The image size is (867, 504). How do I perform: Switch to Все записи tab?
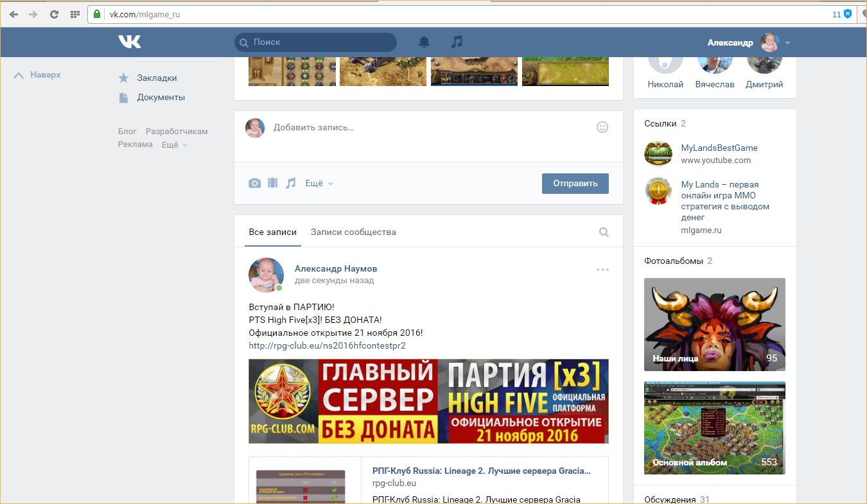(x=273, y=232)
